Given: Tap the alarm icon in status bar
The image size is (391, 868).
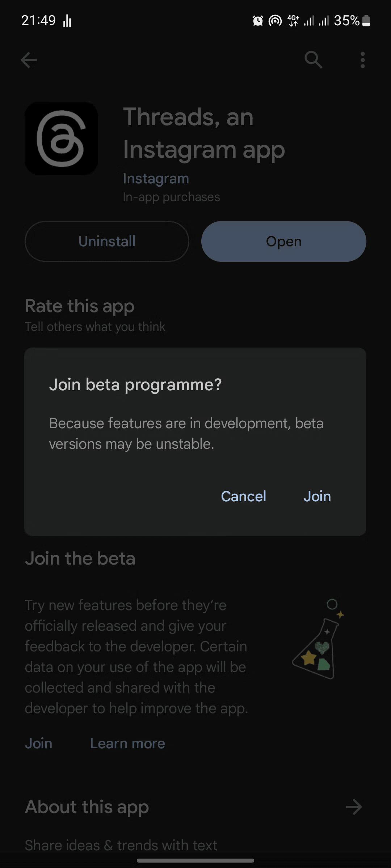Looking at the screenshot, I should tap(258, 21).
